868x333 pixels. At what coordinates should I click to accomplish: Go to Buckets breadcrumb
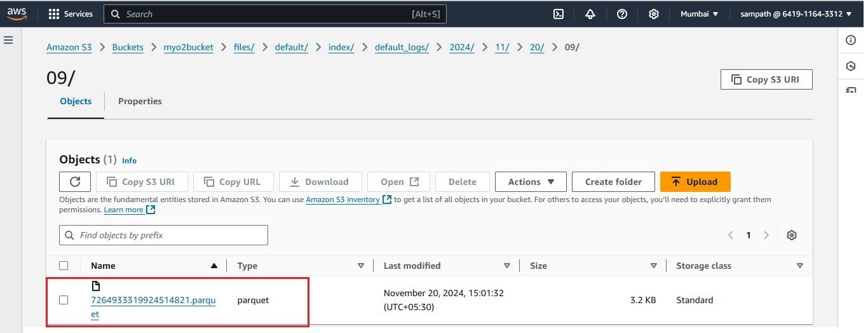pyautogui.click(x=128, y=47)
